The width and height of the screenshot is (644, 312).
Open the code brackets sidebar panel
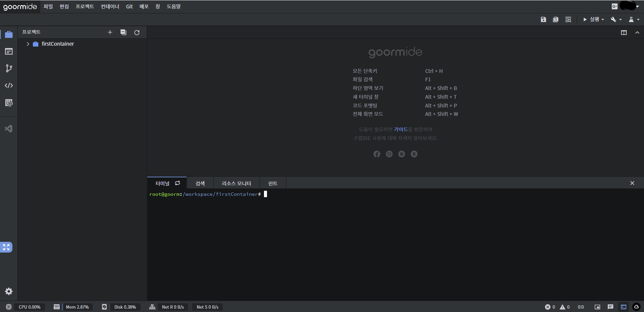(9, 86)
